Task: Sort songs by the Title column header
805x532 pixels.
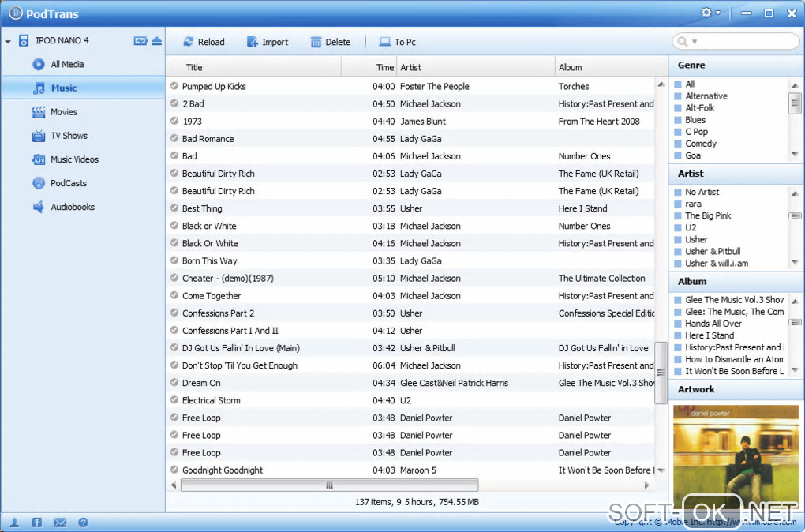Action: 253,67
